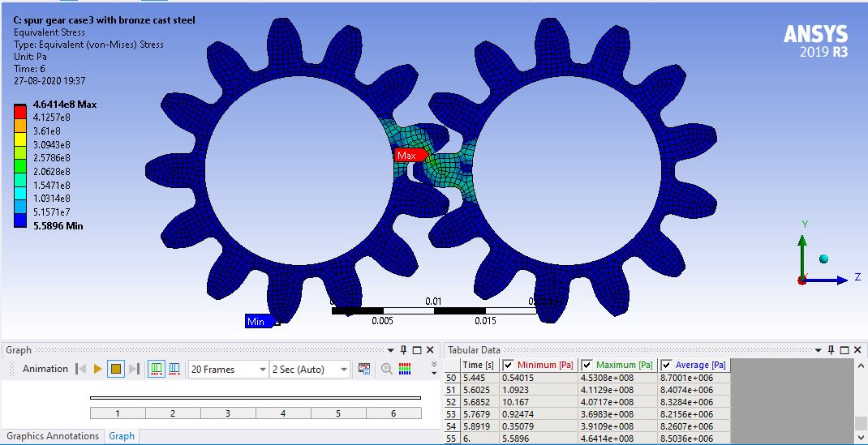Uncheck the Minimum [Pa] column checkbox
868x445 pixels.
click(508, 366)
